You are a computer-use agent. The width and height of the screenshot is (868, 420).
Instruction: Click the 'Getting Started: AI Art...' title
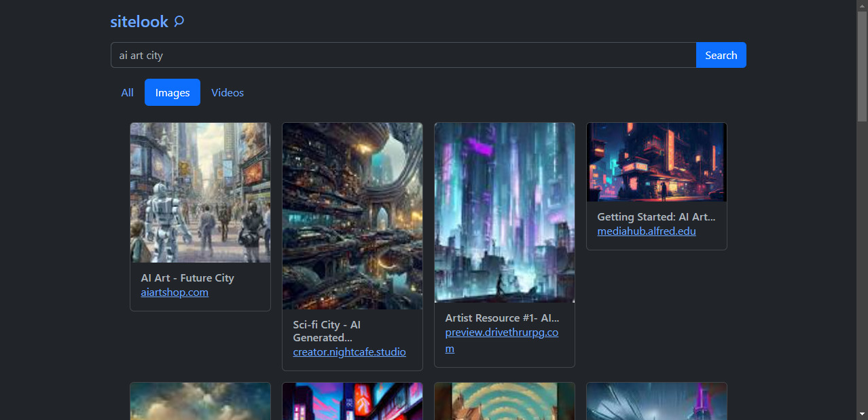tap(656, 216)
